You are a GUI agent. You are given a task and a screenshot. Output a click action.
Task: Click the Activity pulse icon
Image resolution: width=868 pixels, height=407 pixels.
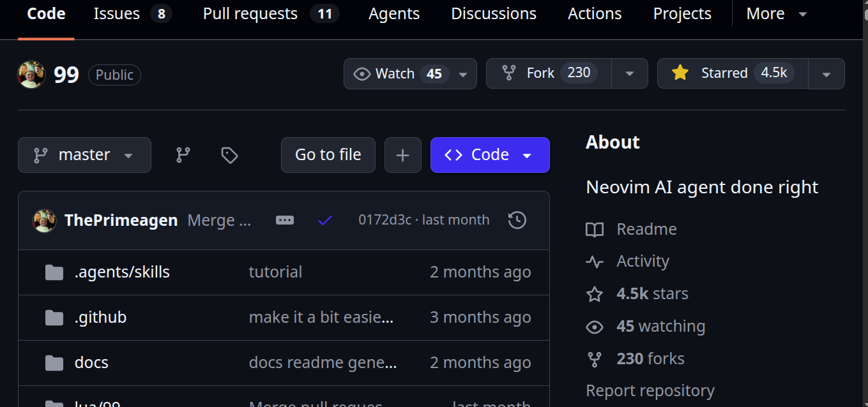pyautogui.click(x=595, y=262)
